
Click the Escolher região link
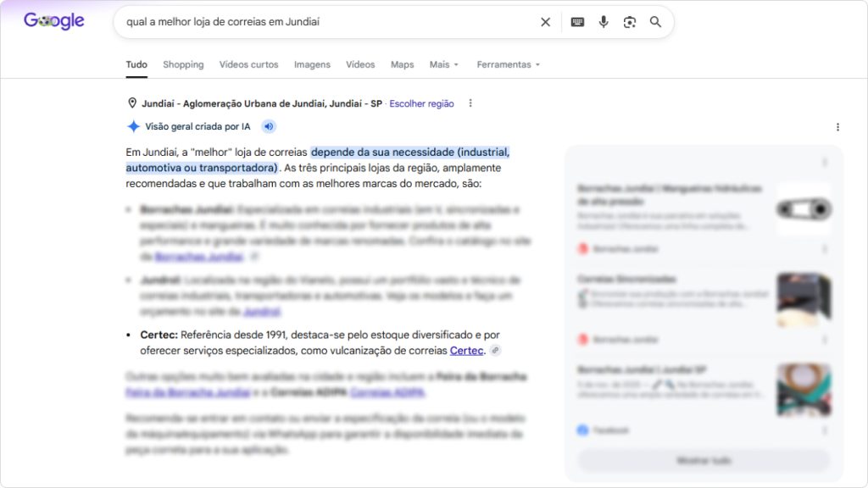pos(421,103)
